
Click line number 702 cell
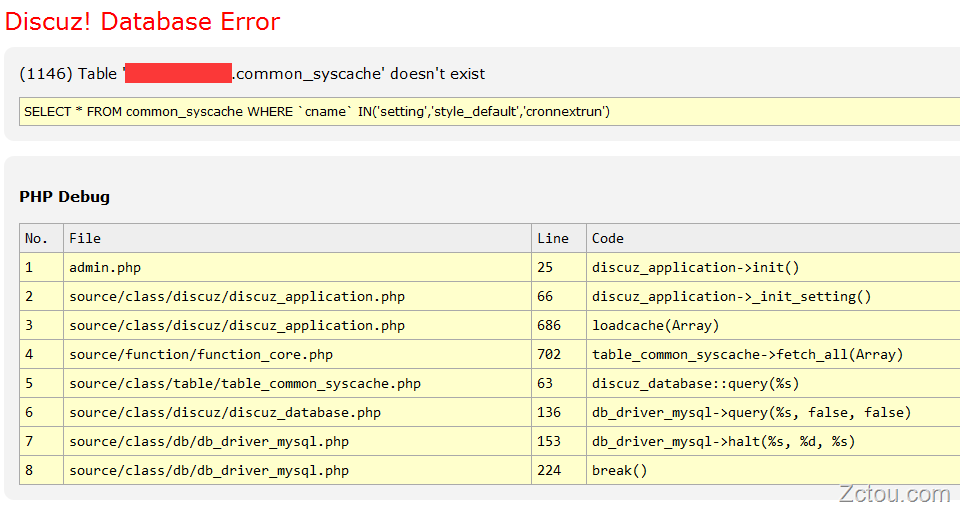pos(559,354)
